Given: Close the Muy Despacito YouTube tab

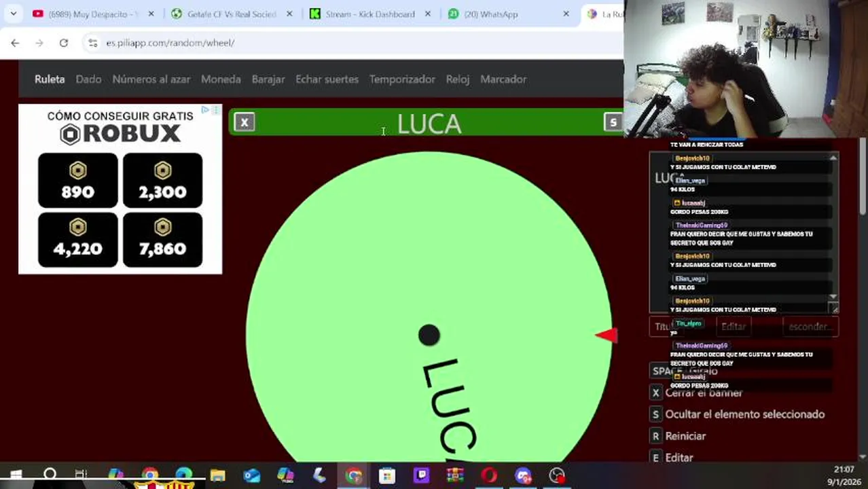Looking at the screenshot, I should click(x=151, y=14).
